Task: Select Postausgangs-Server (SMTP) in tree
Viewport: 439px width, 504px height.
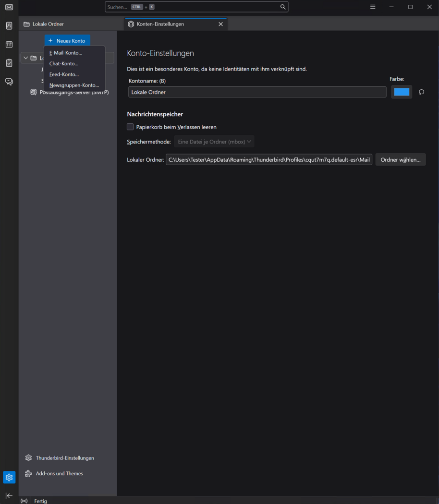Action: 74,92
